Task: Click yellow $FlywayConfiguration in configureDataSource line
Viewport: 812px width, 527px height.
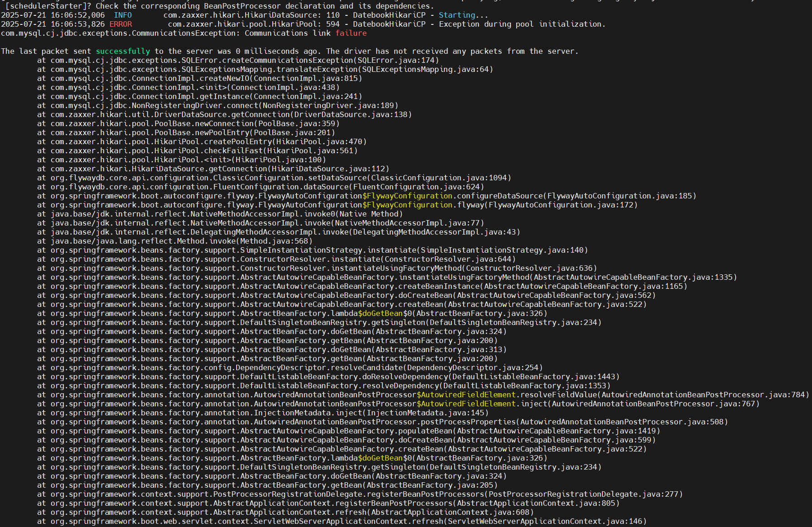Action: coord(407,196)
